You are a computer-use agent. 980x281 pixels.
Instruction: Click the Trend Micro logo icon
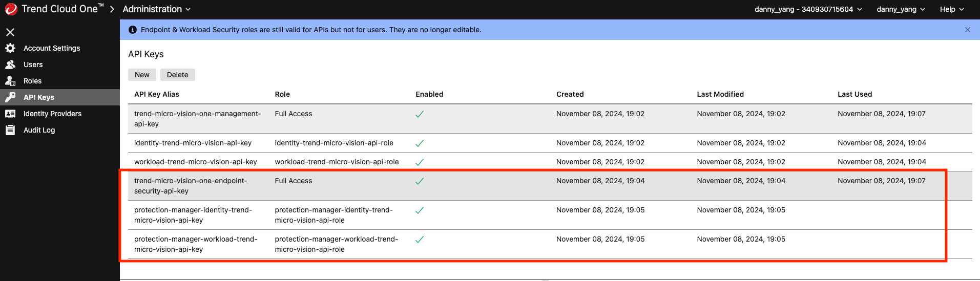11,9
